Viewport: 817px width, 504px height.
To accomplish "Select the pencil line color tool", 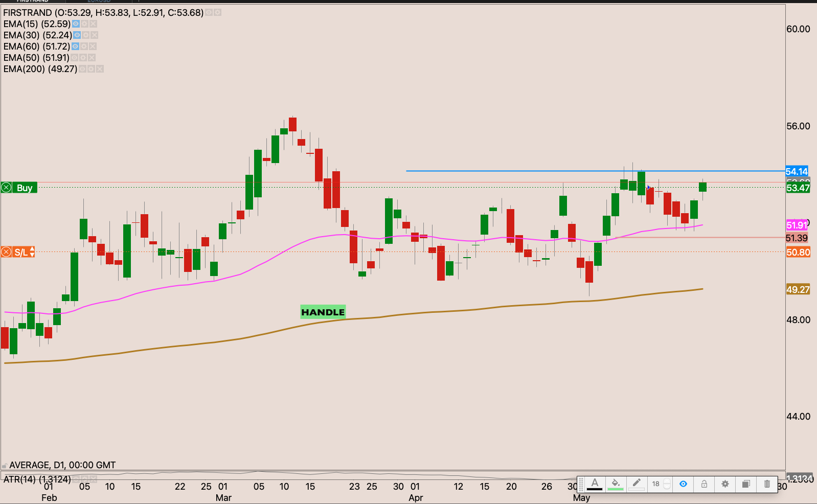I will (x=637, y=484).
